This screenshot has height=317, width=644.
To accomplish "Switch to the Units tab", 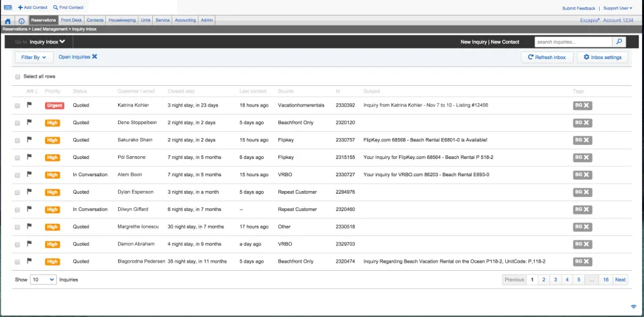I will tap(146, 20).
